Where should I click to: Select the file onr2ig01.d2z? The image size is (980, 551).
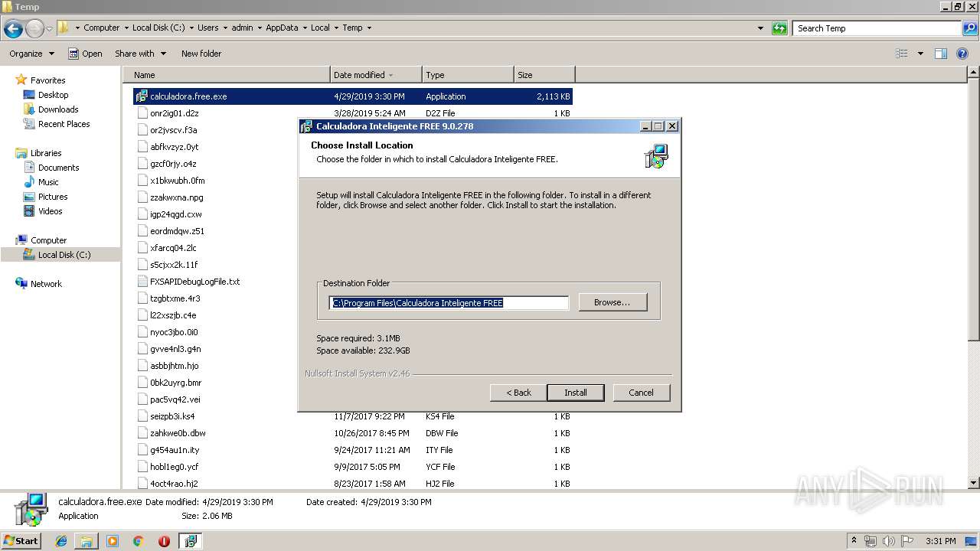(x=174, y=113)
